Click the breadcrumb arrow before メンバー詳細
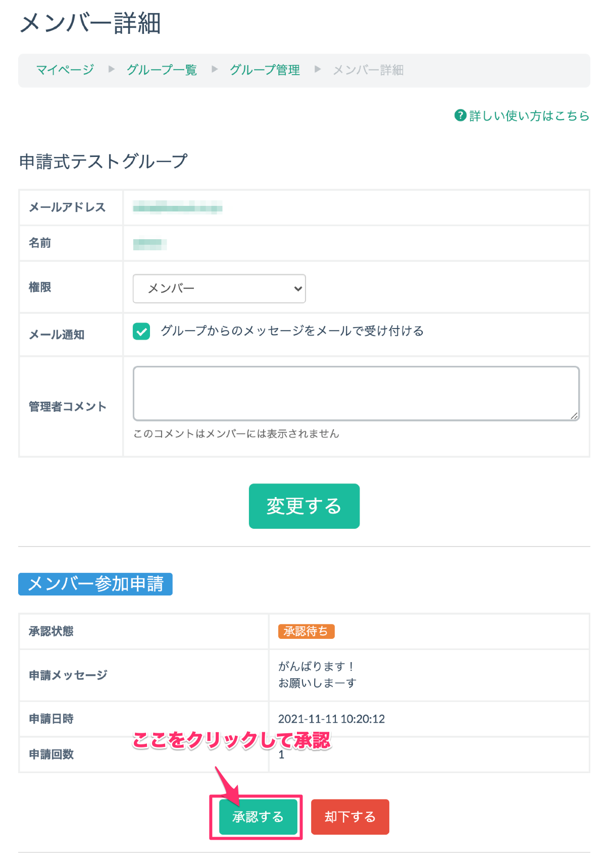606x868 pixels. click(318, 69)
